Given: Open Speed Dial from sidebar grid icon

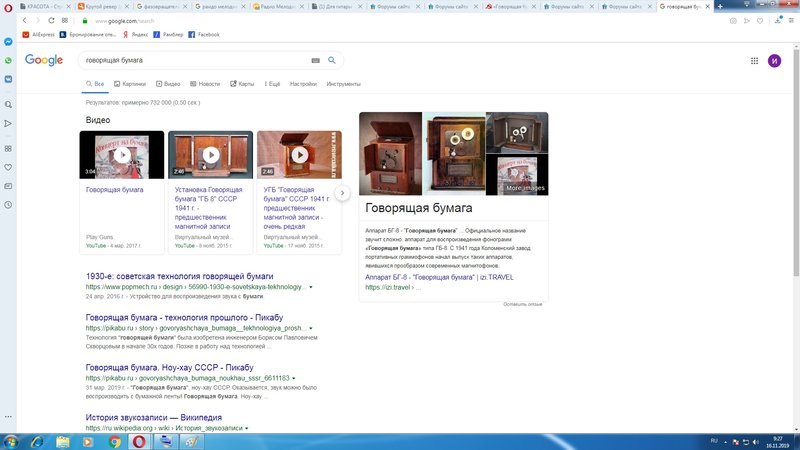Looking at the screenshot, I should 8,148.
